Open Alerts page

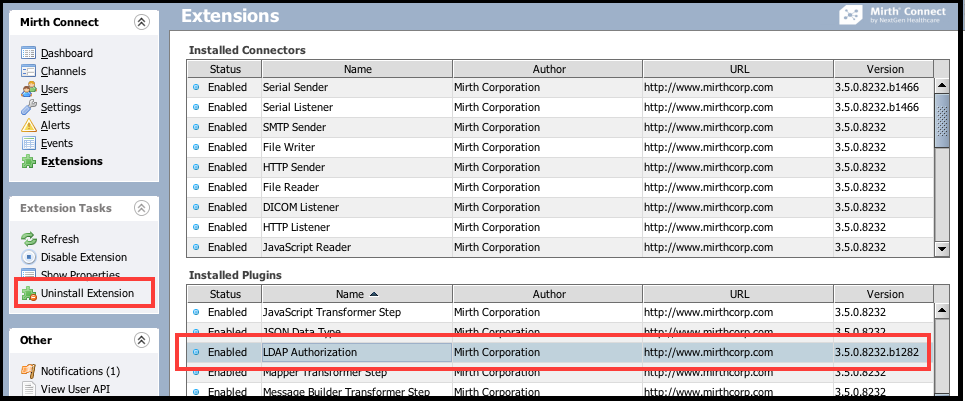click(55, 125)
